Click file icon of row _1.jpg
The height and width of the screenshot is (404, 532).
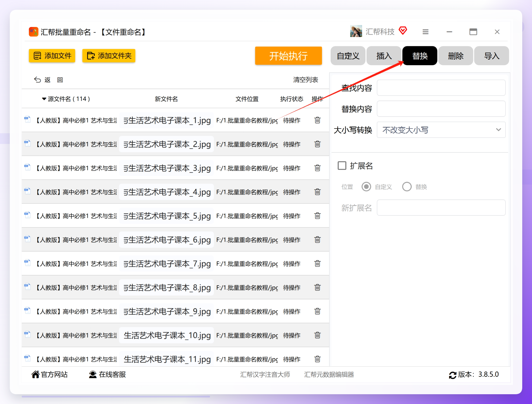[27, 119]
